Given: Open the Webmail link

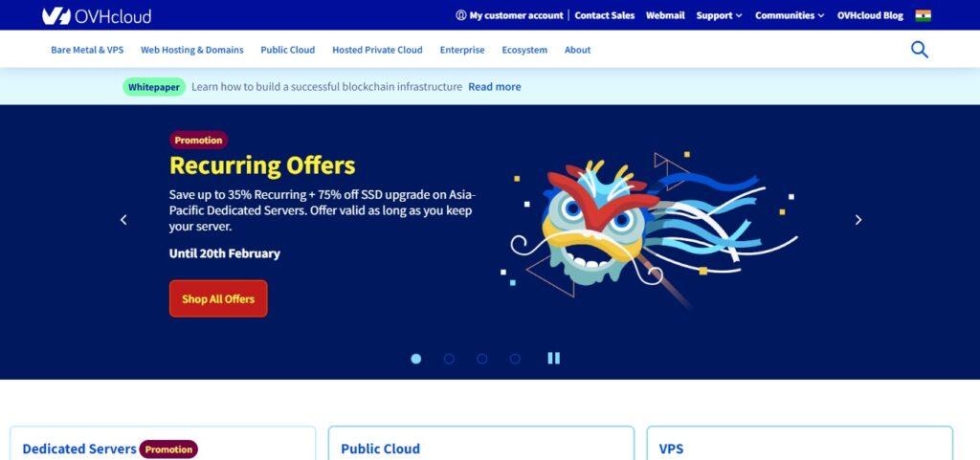Looking at the screenshot, I should [x=665, y=15].
